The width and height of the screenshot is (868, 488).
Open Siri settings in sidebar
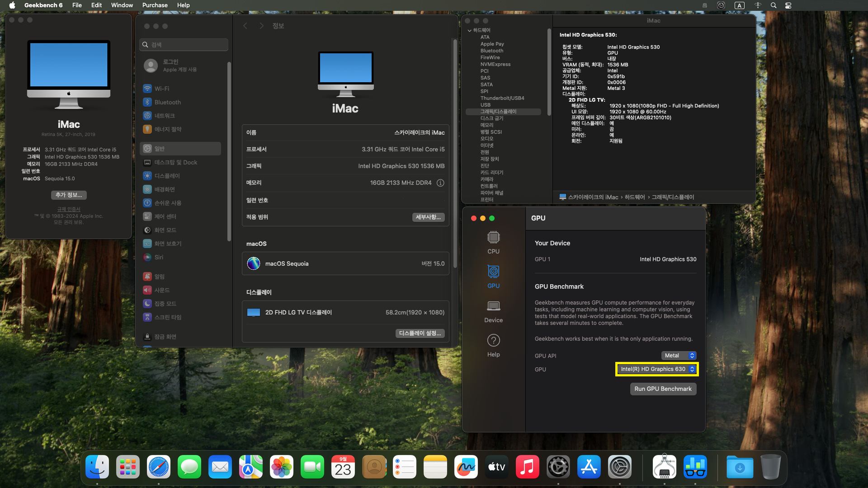coord(181,257)
